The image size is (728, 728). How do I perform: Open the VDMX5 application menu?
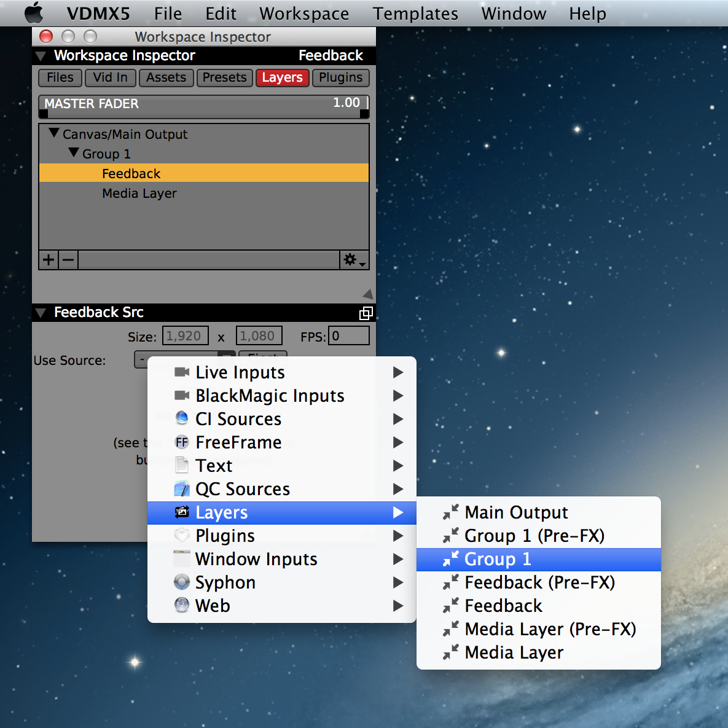(x=98, y=14)
